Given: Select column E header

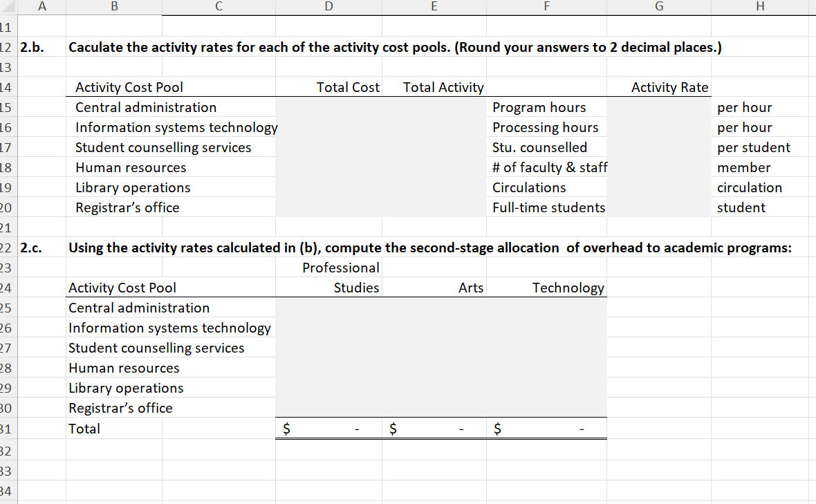Looking at the screenshot, I should coord(434,6).
